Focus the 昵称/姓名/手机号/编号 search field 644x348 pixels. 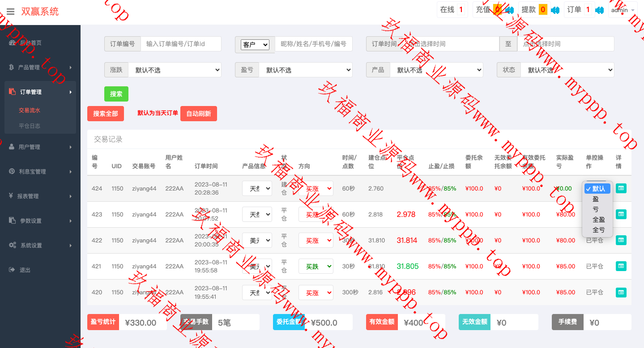313,44
